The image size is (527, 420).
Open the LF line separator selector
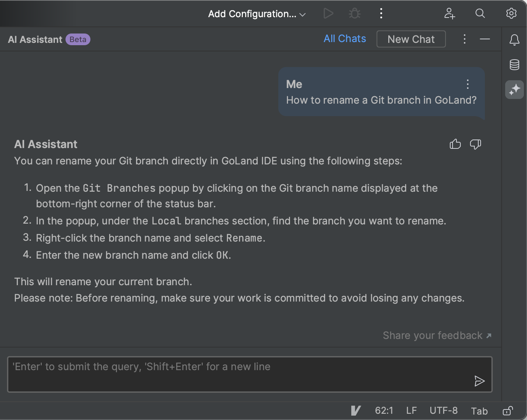412,411
